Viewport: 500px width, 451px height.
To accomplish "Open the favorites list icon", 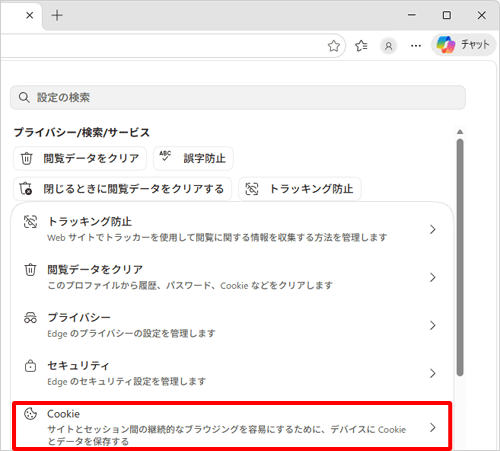I will [x=361, y=46].
